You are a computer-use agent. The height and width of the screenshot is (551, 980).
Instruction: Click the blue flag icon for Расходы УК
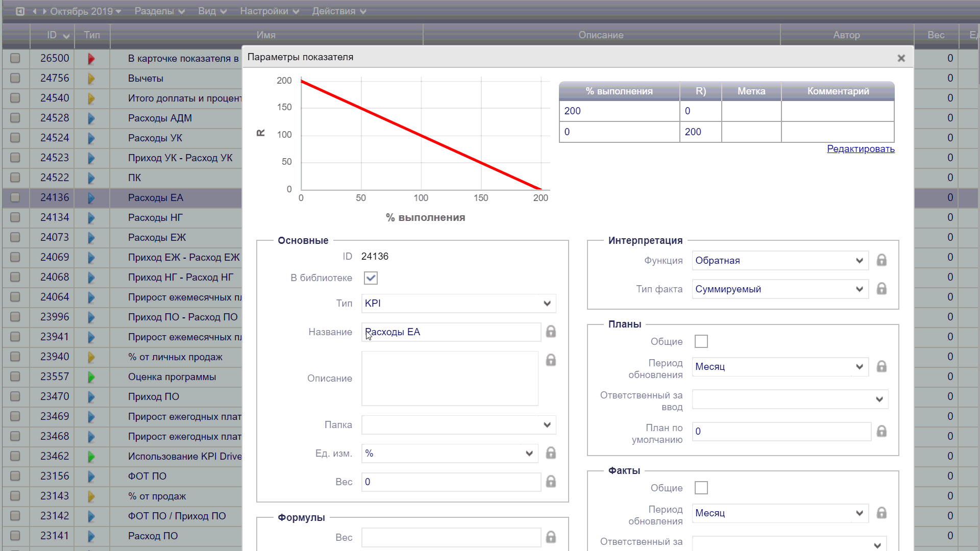pyautogui.click(x=91, y=138)
